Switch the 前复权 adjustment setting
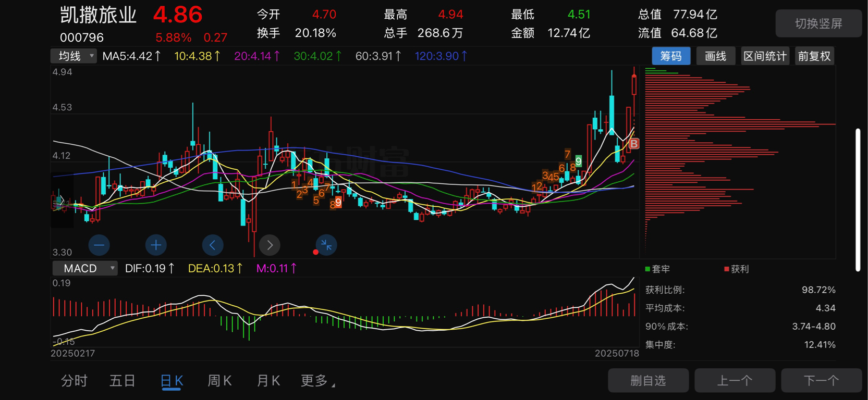Image resolution: width=868 pixels, height=400 pixels. (x=814, y=56)
